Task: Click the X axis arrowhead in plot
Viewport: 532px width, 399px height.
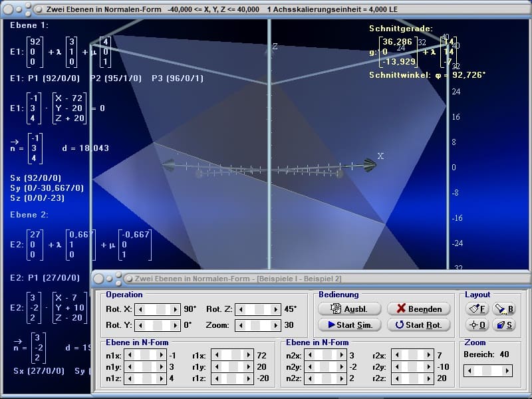Action: click(370, 165)
